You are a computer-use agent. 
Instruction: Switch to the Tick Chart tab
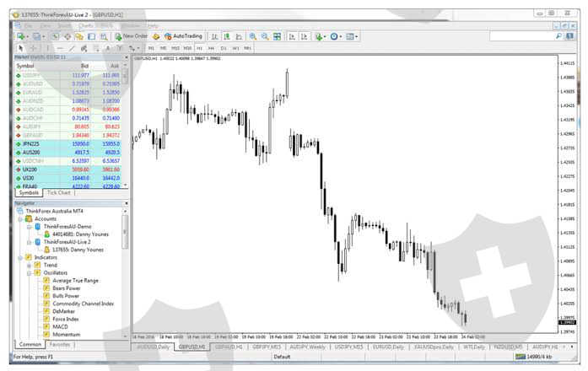coord(59,192)
